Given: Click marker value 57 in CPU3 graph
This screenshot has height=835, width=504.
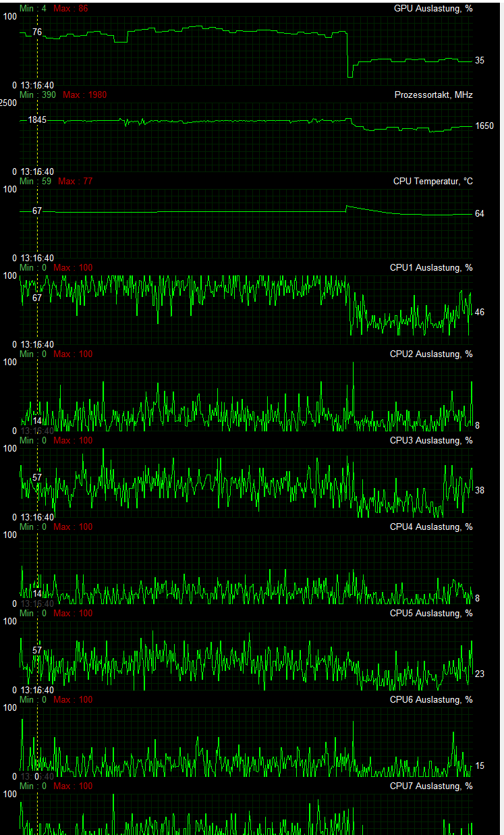Looking at the screenshot, I should [x=37, y=477].
